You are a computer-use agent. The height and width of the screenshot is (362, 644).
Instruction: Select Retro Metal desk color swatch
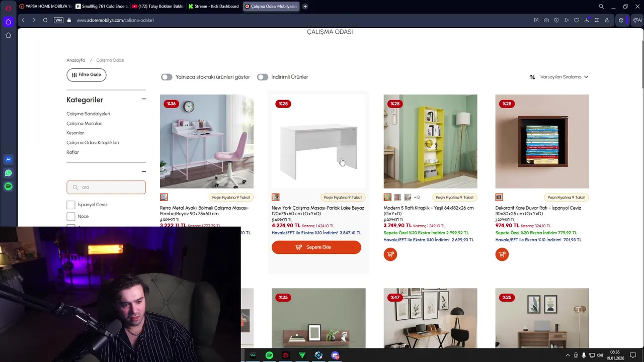(x=164, y=198)
